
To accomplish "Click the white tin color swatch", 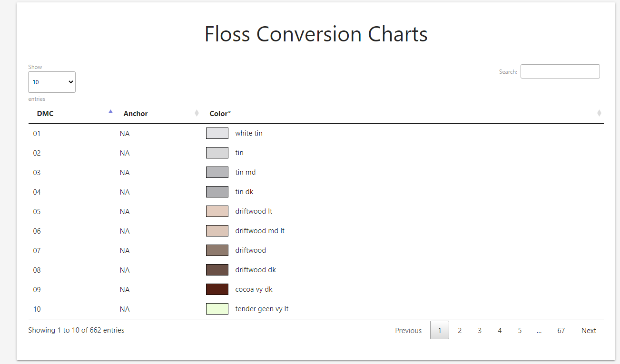I will pyautogui.click(x=217, y=133).
